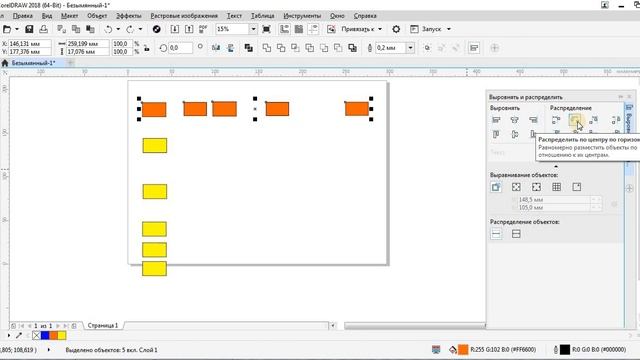Toggle Align to page edge option
The height and width of the screenshot is (360, 640).
pos(516,187)
